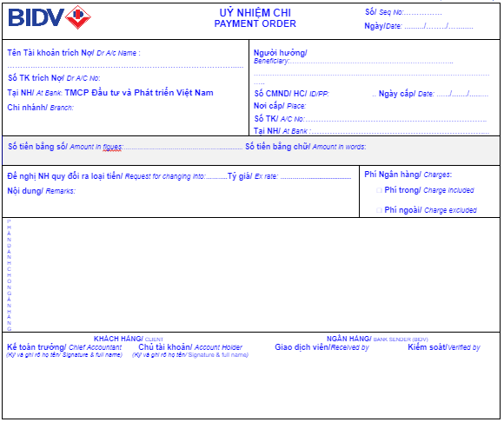Click the UỶ NHIỆM CHI Payment Order title
This screenshot has height=422, width=504.
(255, 18)
